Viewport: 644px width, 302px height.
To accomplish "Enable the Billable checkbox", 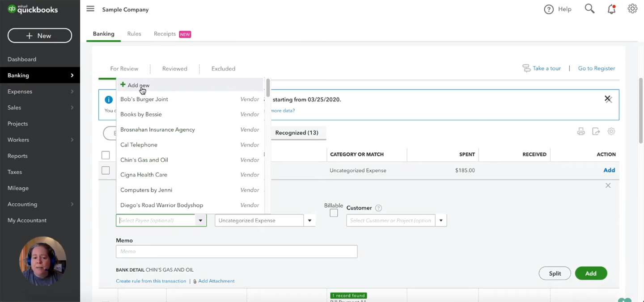I will (334, 213).
